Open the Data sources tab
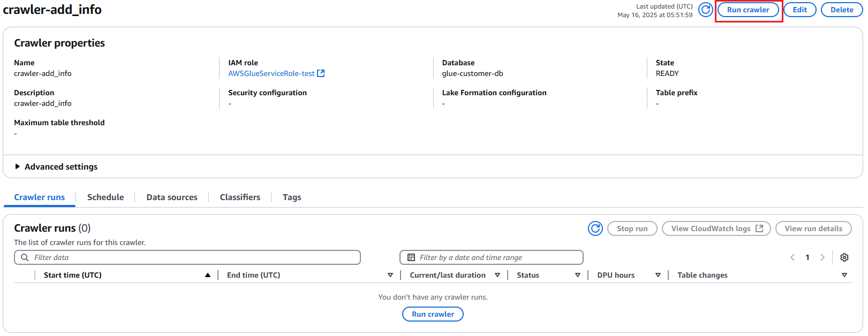 click(172, 197)
